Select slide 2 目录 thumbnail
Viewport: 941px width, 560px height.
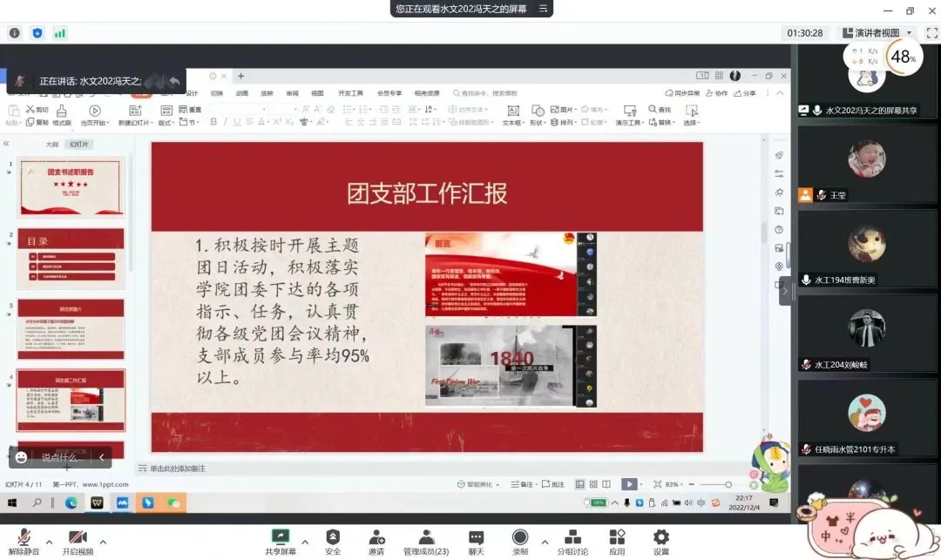71,258
